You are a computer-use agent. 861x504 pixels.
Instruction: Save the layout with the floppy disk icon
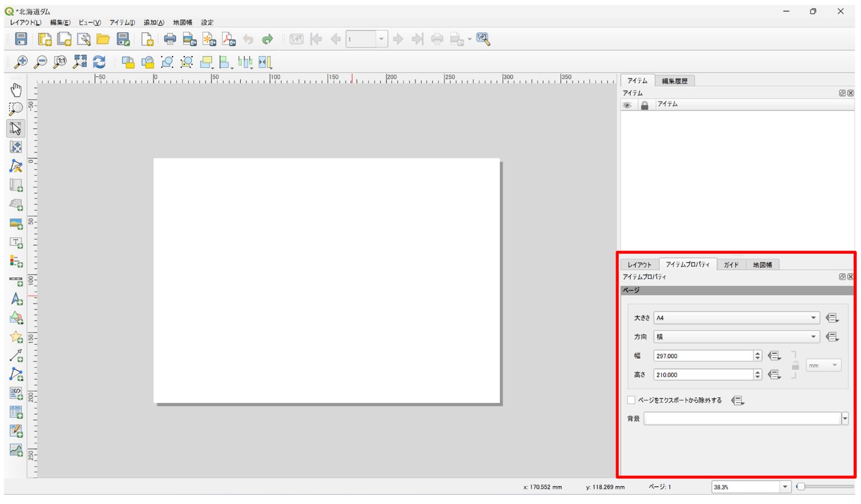21,39
